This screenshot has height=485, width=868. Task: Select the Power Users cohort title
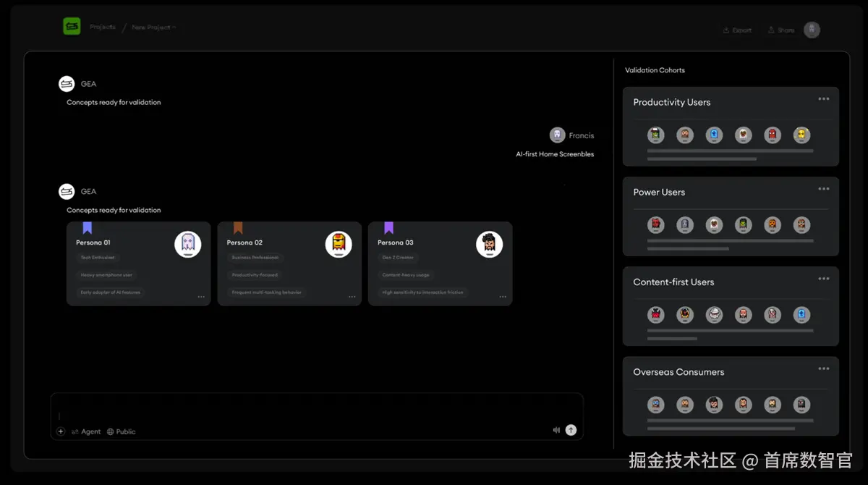pyautogui.click(x=659, y=192)
